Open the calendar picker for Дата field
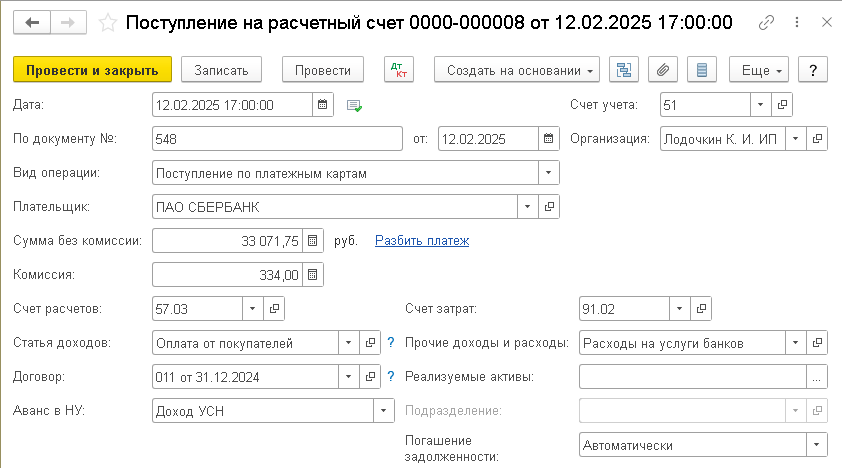This screenshot has width=842, height=468. coord(323,104)
